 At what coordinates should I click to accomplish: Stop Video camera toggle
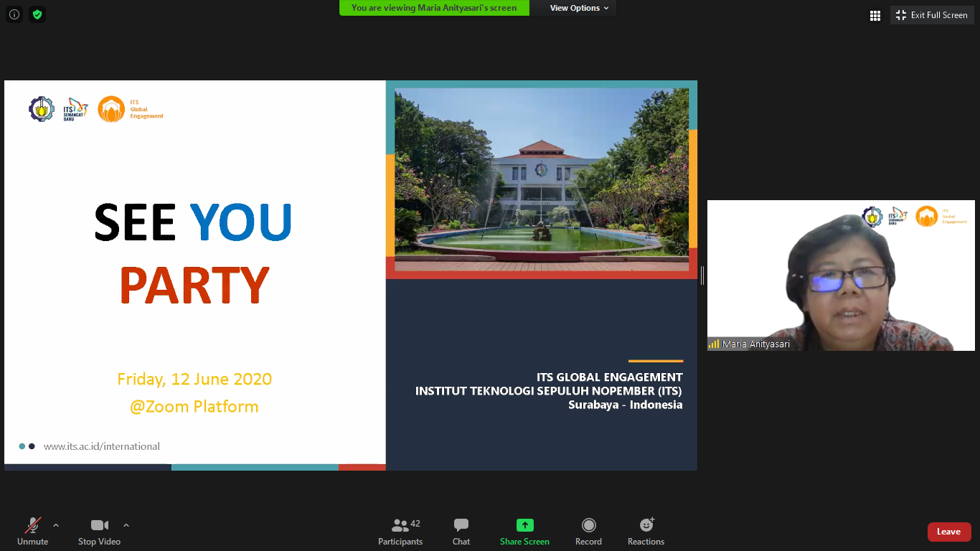click(x=99, y=532)
